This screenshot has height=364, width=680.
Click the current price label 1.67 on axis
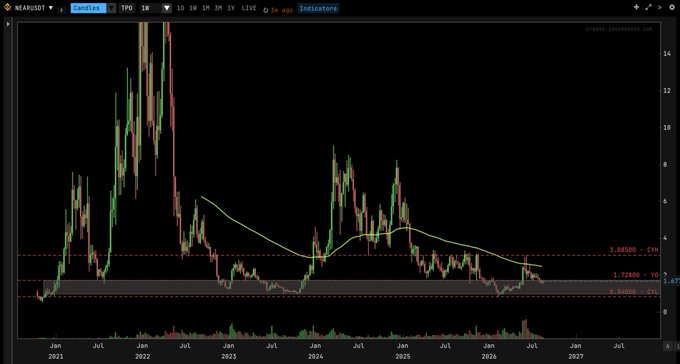click(x=671, y=281)
